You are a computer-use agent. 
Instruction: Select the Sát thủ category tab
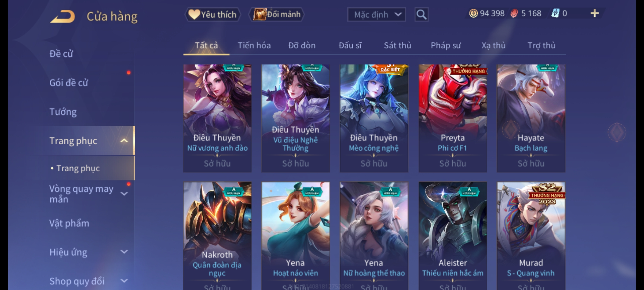(397, 45)
